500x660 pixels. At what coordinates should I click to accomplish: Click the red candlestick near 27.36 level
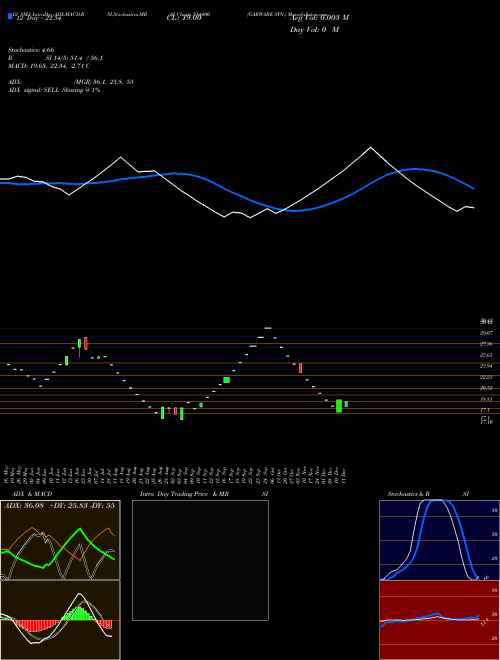(85, 343)
